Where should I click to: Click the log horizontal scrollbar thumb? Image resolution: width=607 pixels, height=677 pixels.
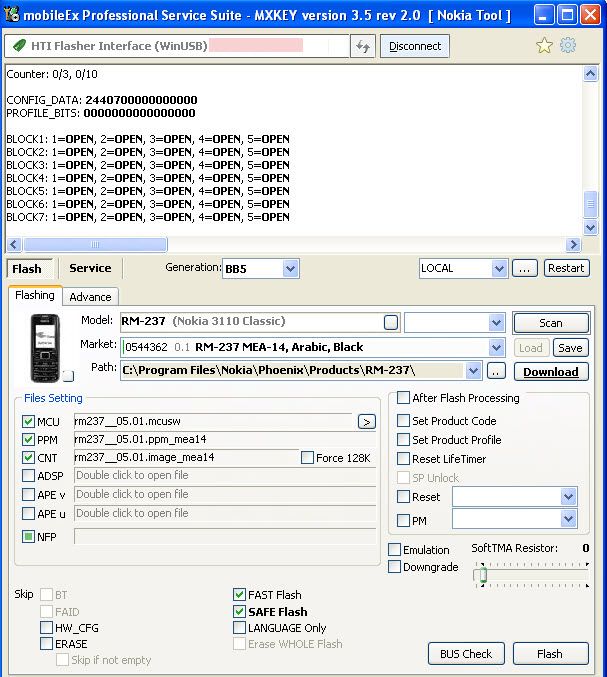pos(95,245)
